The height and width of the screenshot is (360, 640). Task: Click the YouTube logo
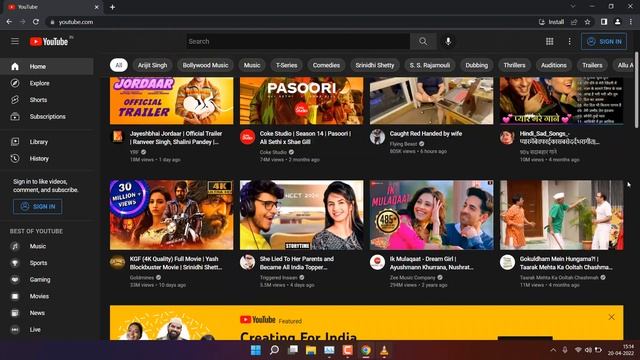point(49,42)
